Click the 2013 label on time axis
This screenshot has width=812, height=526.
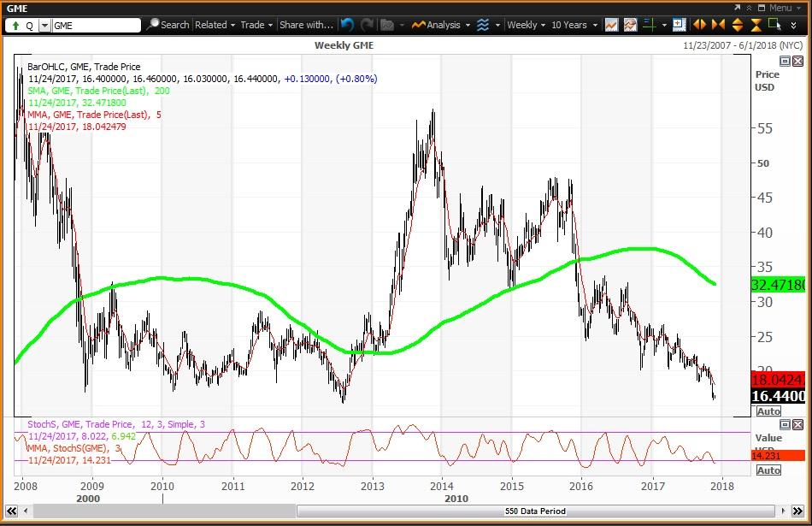coord(373,486)
